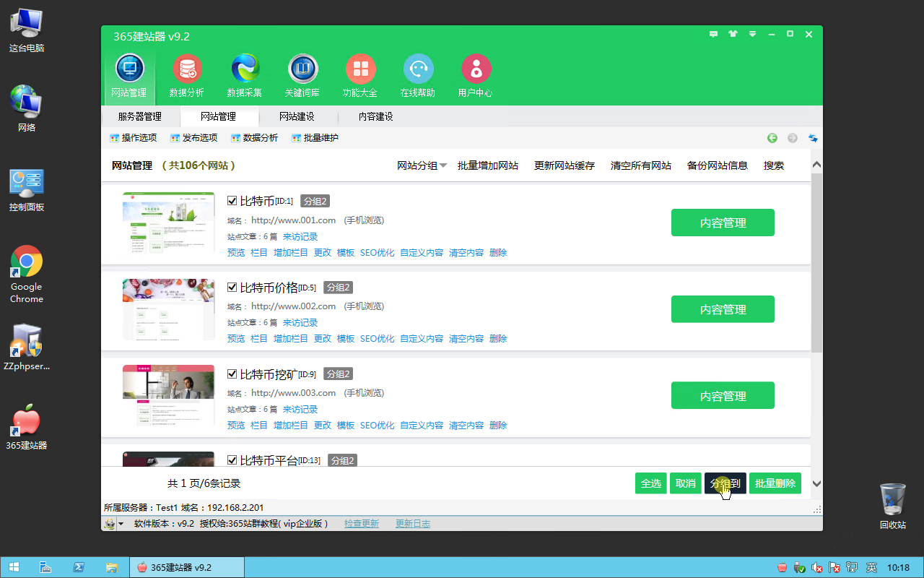924x578 pixels.
Task: Open the 发布选项 menu
Action: pyautogui.click(x=194, y=138)
